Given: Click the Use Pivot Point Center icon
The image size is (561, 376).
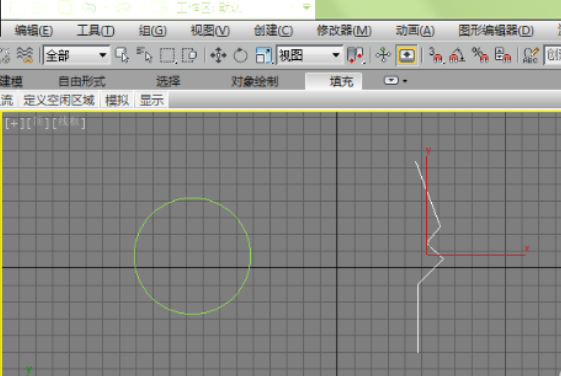Looking at the screenshot, I should pyautogui.click(x=356, y=55).
